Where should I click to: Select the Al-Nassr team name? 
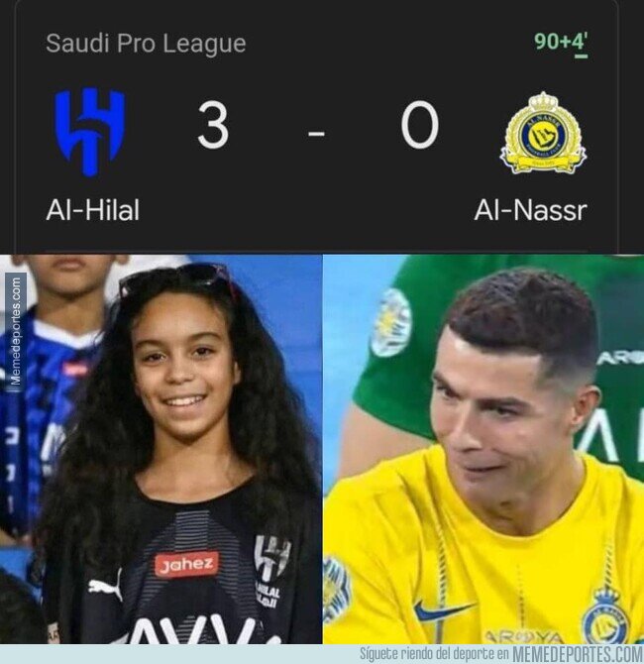pyautogui.click(x=530, y=210)
